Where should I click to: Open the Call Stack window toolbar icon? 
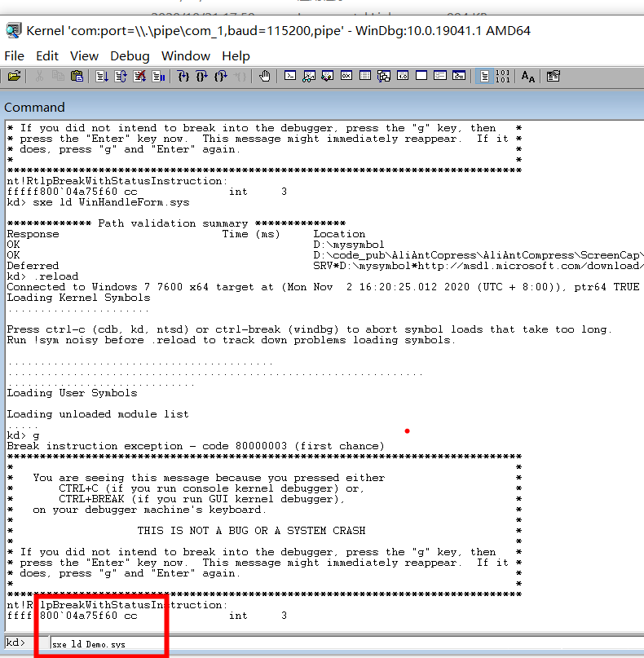click(x=384, y=76)
